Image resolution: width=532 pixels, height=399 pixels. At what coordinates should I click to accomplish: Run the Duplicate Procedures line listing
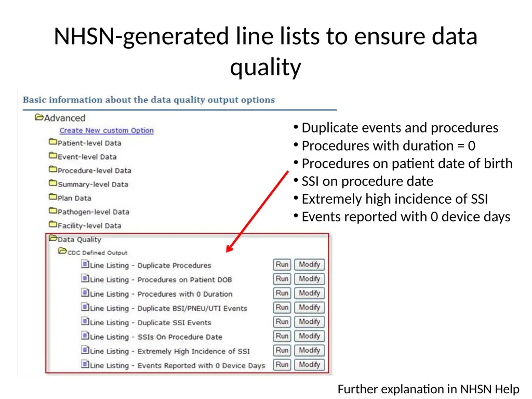282,264
